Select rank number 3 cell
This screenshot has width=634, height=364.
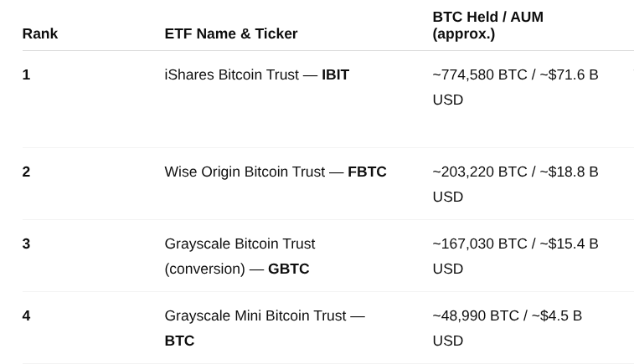pyautogui.click(x=26, y=244)
